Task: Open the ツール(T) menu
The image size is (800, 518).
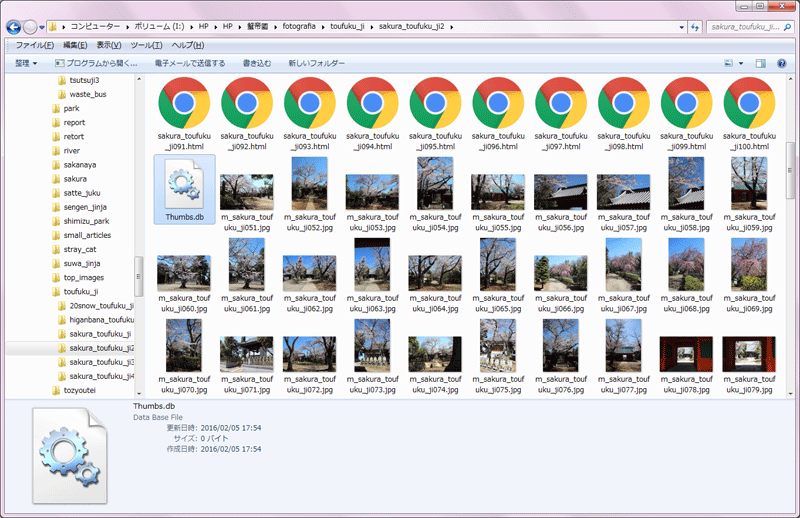Action: pyautogui.click(x=146, y=45)
